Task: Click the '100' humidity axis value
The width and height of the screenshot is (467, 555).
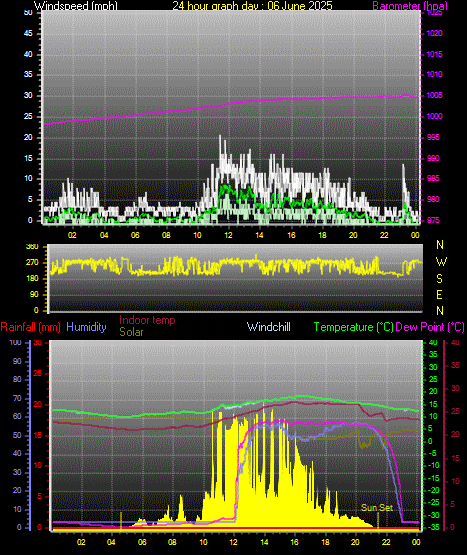Action: pyautogui.click(x=16, y=343)
